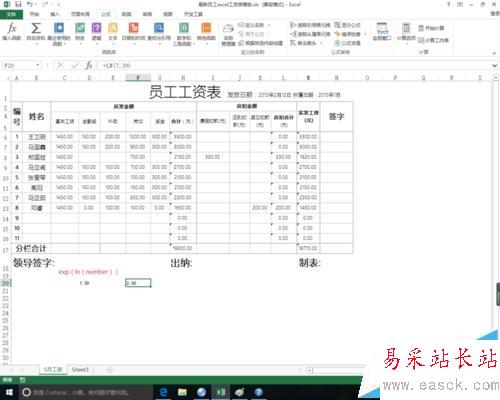Open the Logical (逻辑) functions button
The image size is (500, 400).
coord(96,31)
